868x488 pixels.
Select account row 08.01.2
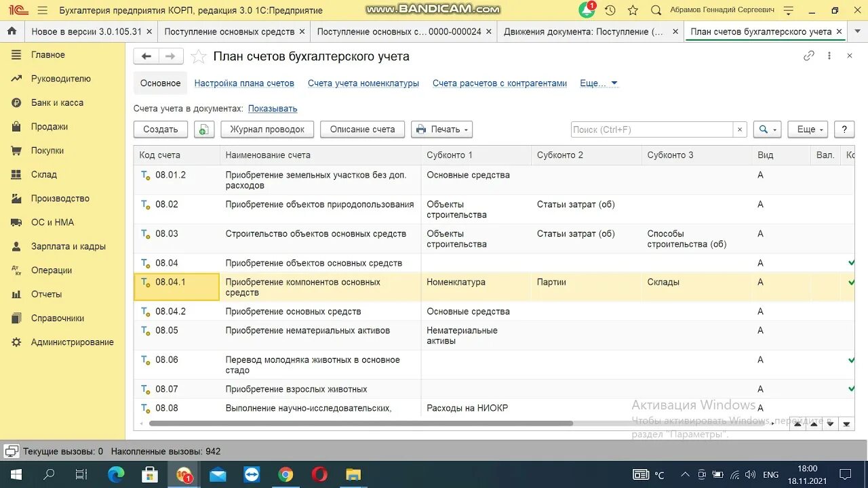pos(494,180)
